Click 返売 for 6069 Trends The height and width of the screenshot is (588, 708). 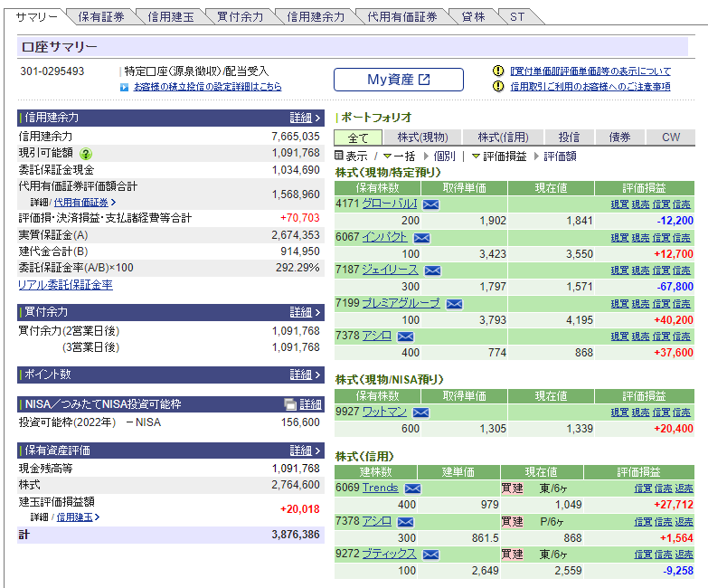click(684, 488)
